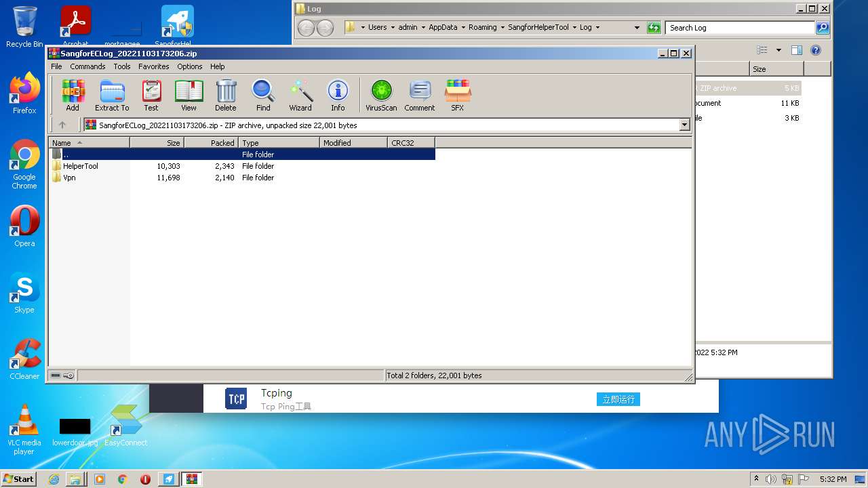The height and width of the screenshot is (488, 868).
Task: Click the search magnifier in Log window
Action: click(x=823, y=28)
